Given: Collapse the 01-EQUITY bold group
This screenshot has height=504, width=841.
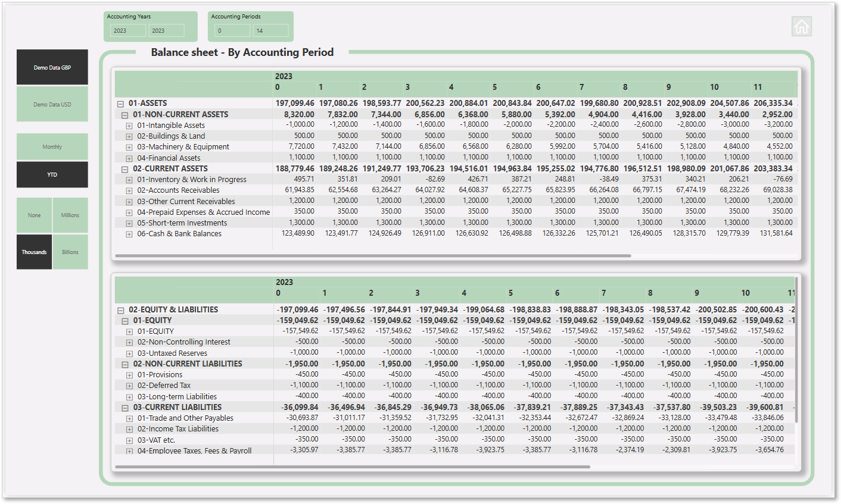Looking at the screenshot, I should pyautogui.click(x=125, y=321).
